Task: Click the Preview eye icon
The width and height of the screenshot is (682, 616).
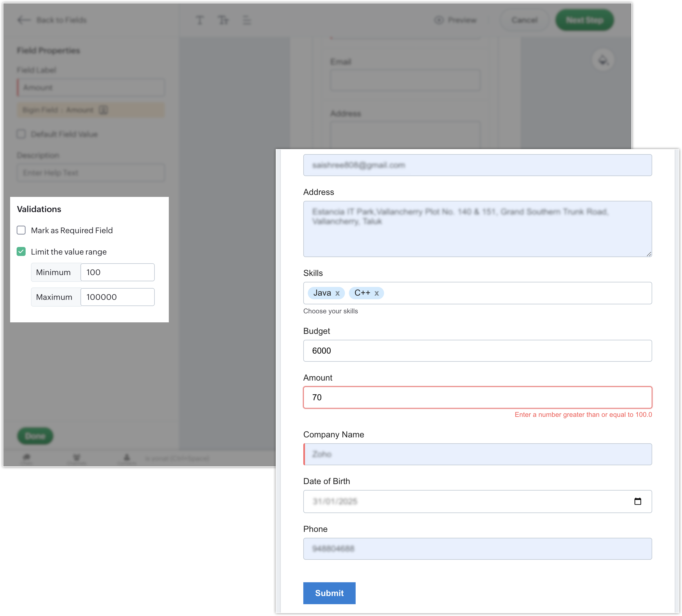Action: [439, 20]
